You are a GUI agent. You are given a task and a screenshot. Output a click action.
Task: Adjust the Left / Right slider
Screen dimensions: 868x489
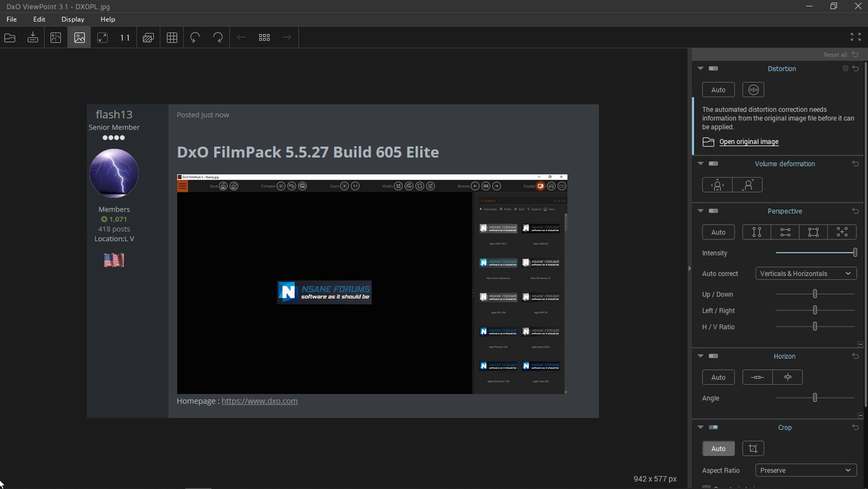click(815, 310)
